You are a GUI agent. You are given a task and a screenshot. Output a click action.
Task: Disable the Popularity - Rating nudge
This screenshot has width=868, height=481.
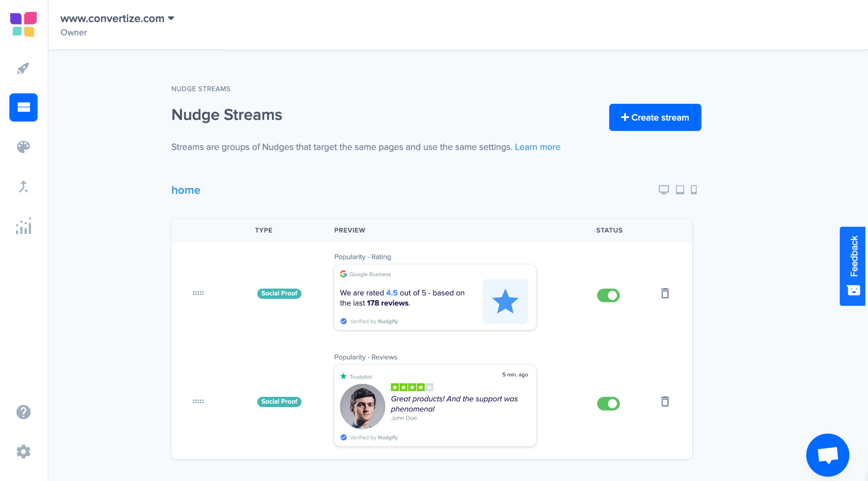click(608, 295)
